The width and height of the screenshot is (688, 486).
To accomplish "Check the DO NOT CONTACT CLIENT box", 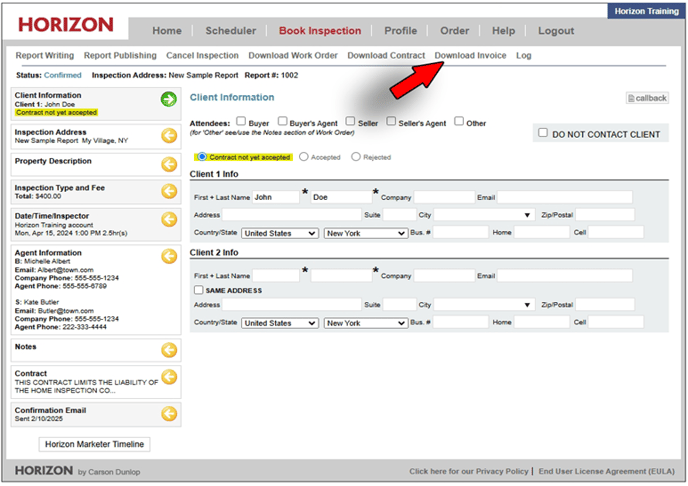I will point(542,133).
